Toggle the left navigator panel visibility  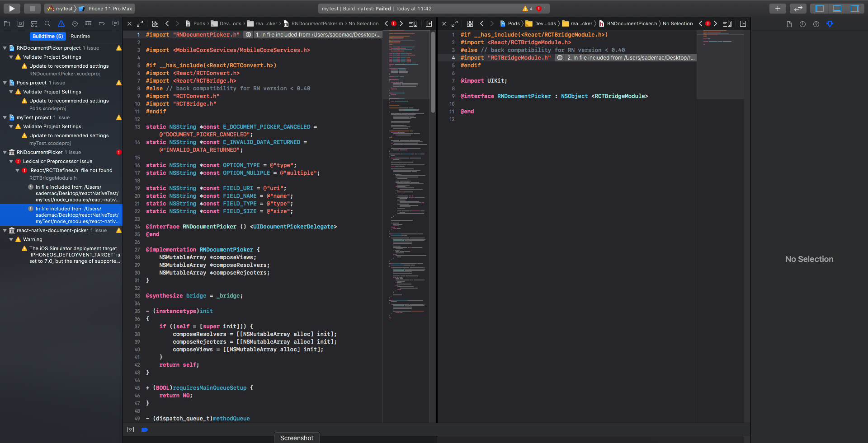tap(819, 8)
